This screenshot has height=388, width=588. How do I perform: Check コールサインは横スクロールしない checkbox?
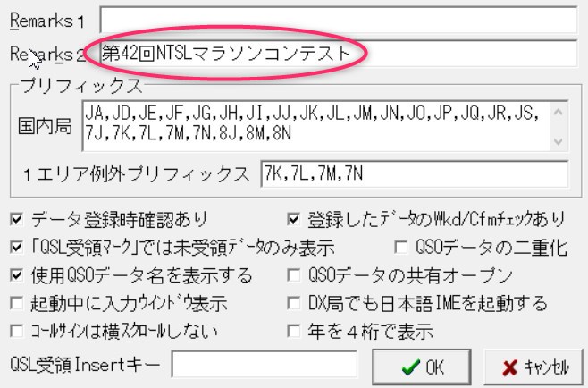point(18,331)
